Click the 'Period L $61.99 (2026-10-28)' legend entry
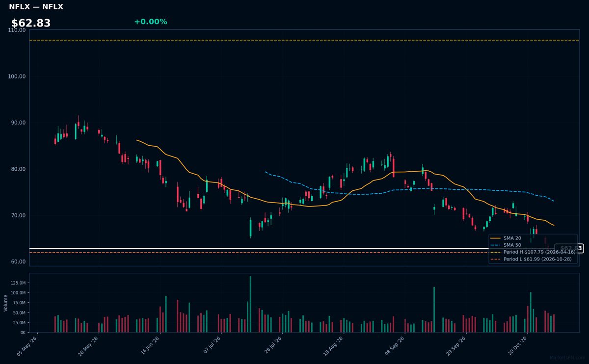Viewport: 589px width, 364px height. coord(532,259)
